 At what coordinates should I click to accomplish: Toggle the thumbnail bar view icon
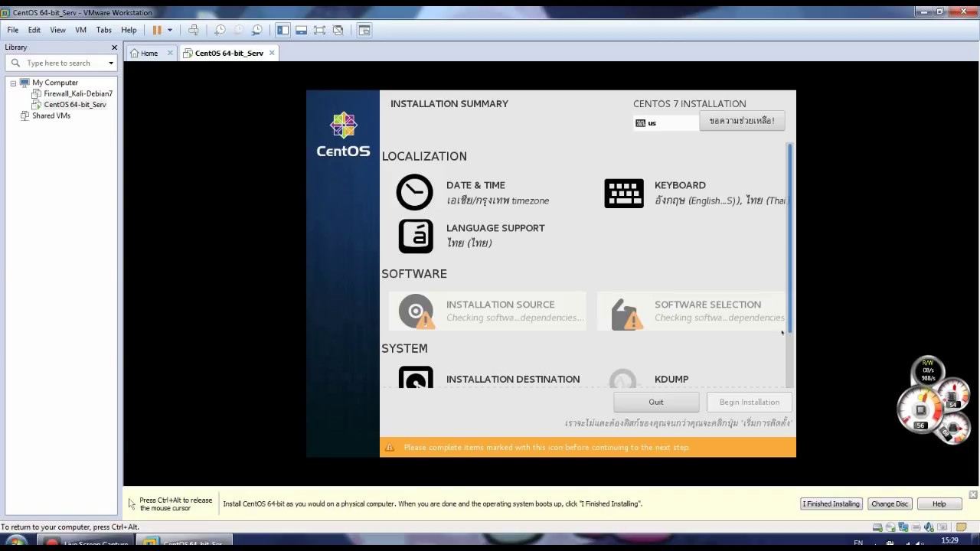pyautogui.click(x=301, y=30)
